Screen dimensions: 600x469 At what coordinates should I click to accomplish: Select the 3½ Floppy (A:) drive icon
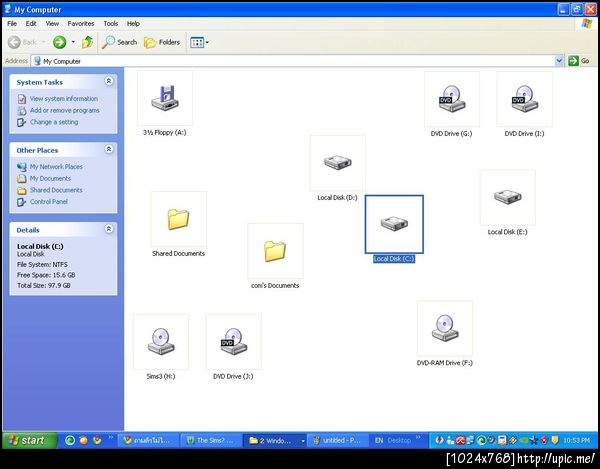tap(165, 98)
